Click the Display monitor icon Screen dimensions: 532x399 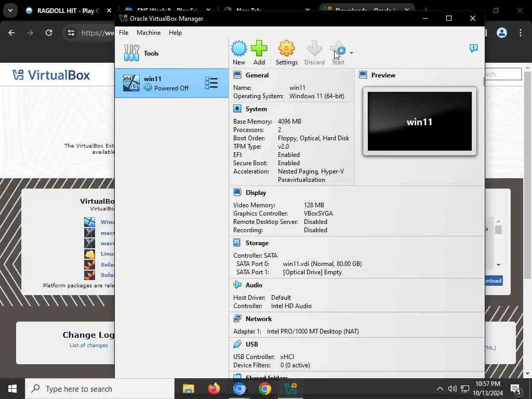tap(237, 192)
